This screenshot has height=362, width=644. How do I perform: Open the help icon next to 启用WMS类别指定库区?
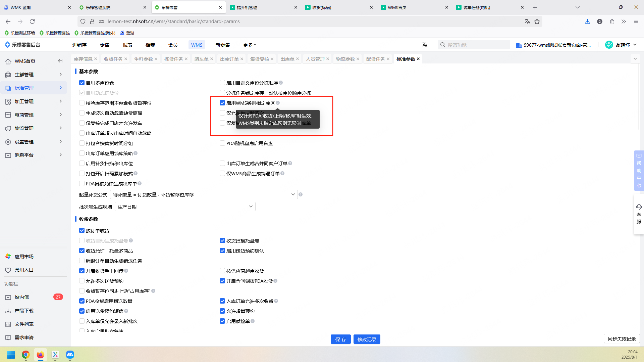coord(278,103)
